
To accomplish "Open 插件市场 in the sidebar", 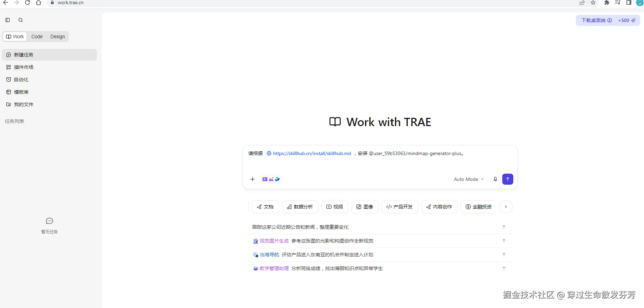I will click(x=50, y=67).
